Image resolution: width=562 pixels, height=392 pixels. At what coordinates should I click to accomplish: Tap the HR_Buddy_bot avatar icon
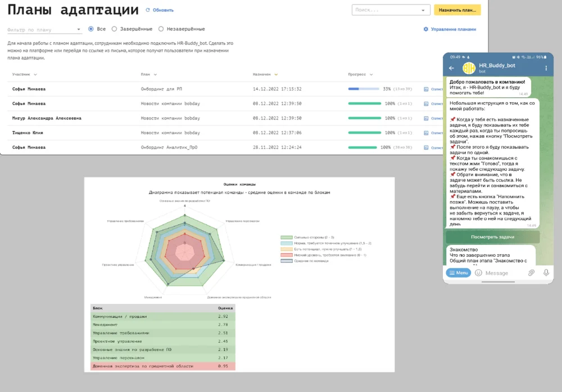tap(469, 69)
